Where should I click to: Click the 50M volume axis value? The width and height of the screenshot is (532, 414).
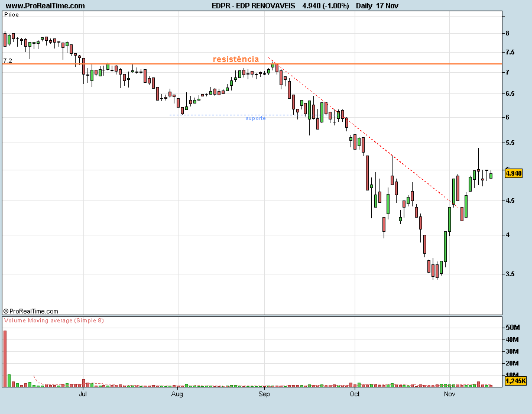coord(512,328)
